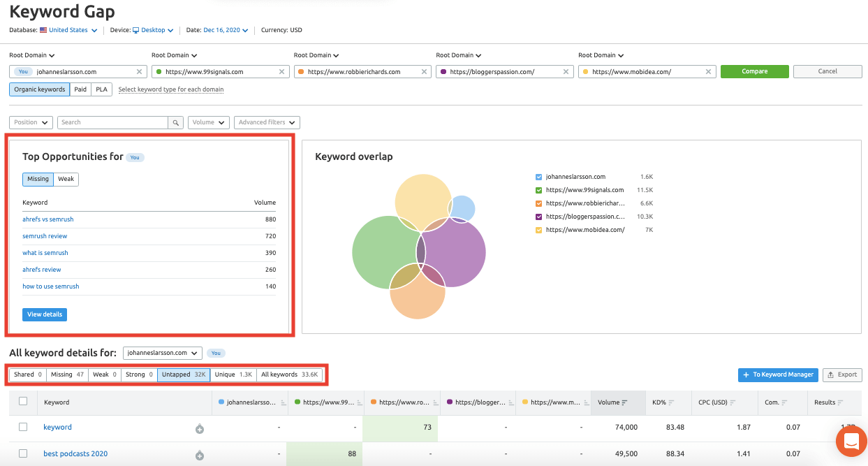
Task: Select the Organic keywords tab
Action: [40, 89]
